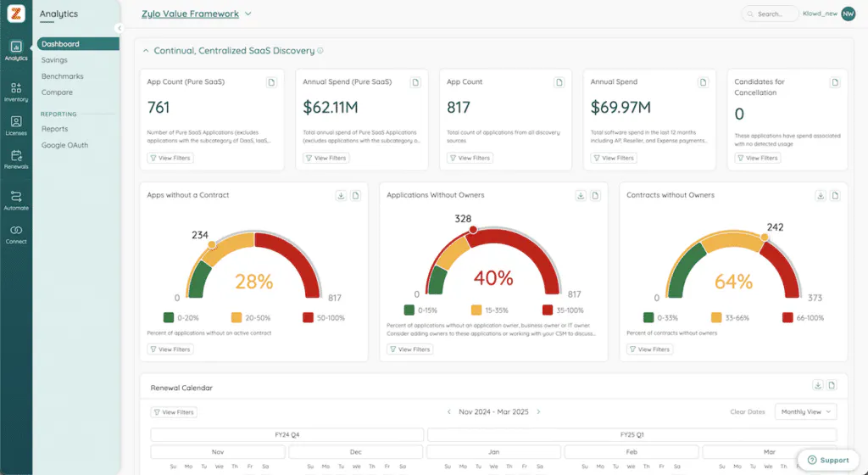Open the NW user avatar

[848, 14]
